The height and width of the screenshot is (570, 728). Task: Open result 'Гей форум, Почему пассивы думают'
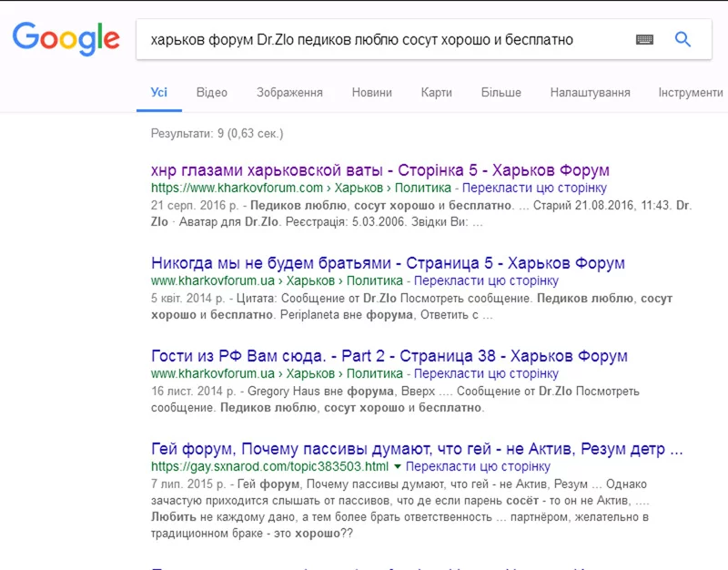(x=417, y=449)
